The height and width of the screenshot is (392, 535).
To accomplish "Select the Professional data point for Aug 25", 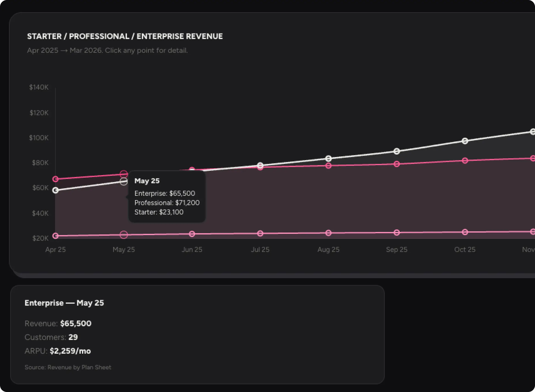I will (x=328, y=166).
